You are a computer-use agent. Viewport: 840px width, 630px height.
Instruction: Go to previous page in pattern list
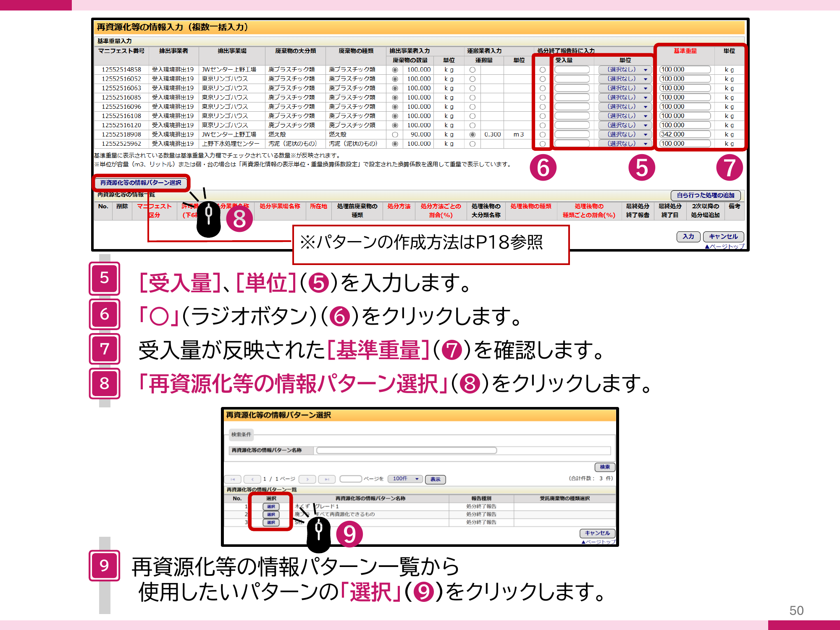(252, 479)
